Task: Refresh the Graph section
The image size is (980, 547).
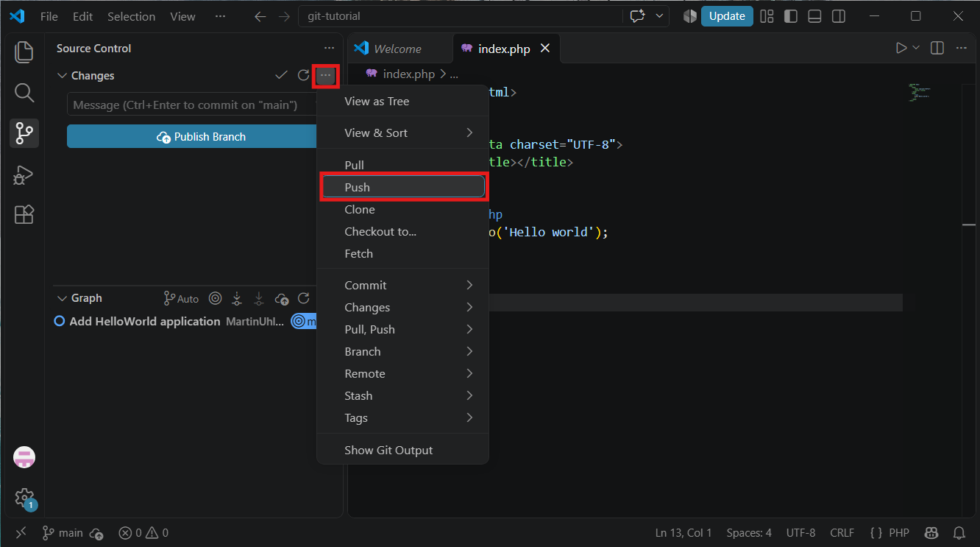Action: [x=303, y=298]
